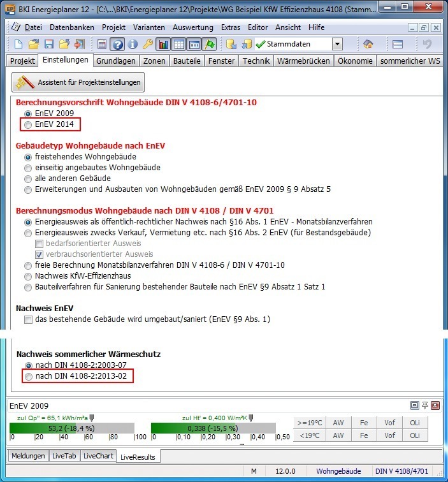Toggle the calendar-style table icon
448x482 pixels.
pyautogui.click(x=194, y=44)
